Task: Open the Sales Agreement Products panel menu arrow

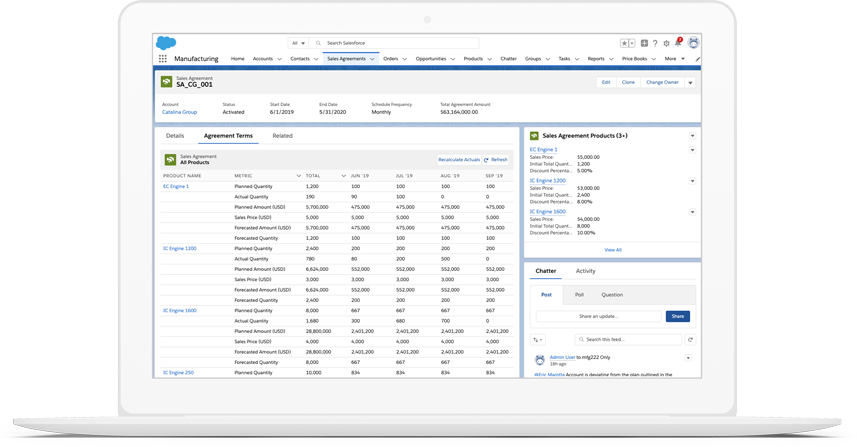Action: pos(692,136)
